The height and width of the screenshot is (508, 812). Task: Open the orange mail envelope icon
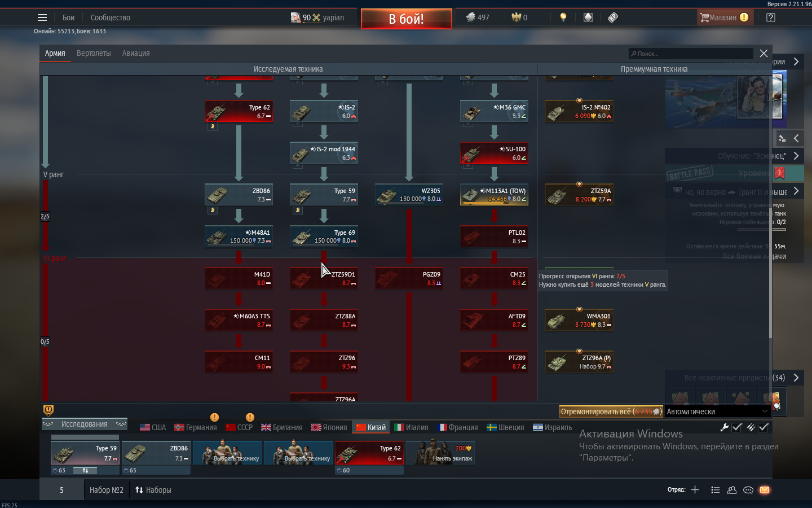765,490
